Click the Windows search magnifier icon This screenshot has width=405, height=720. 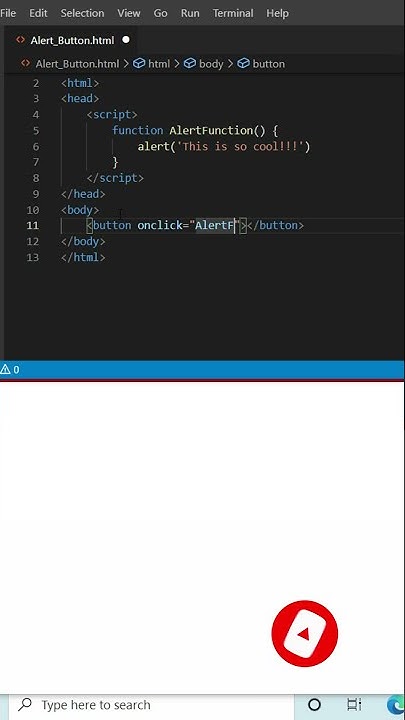(26, 705)
